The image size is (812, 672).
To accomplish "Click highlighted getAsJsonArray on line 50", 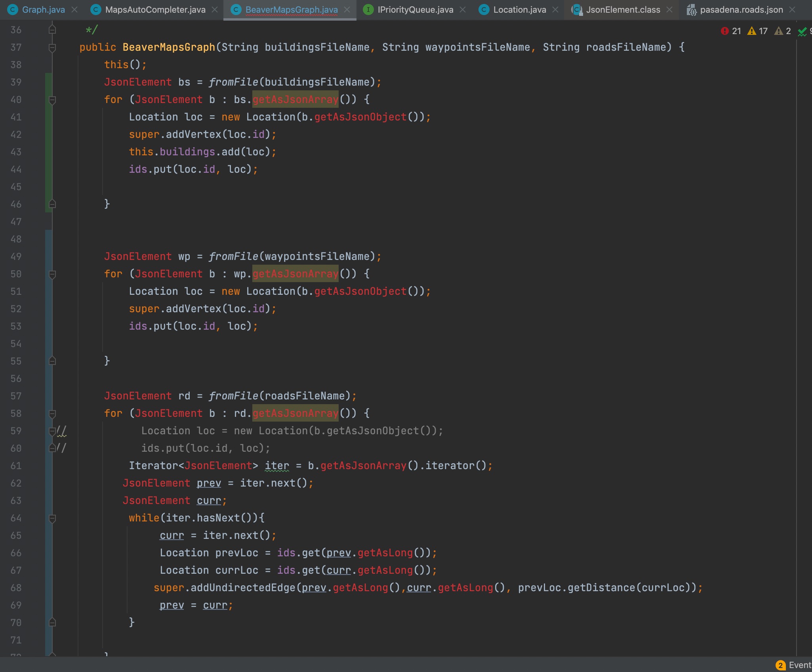I will point(295,274).
